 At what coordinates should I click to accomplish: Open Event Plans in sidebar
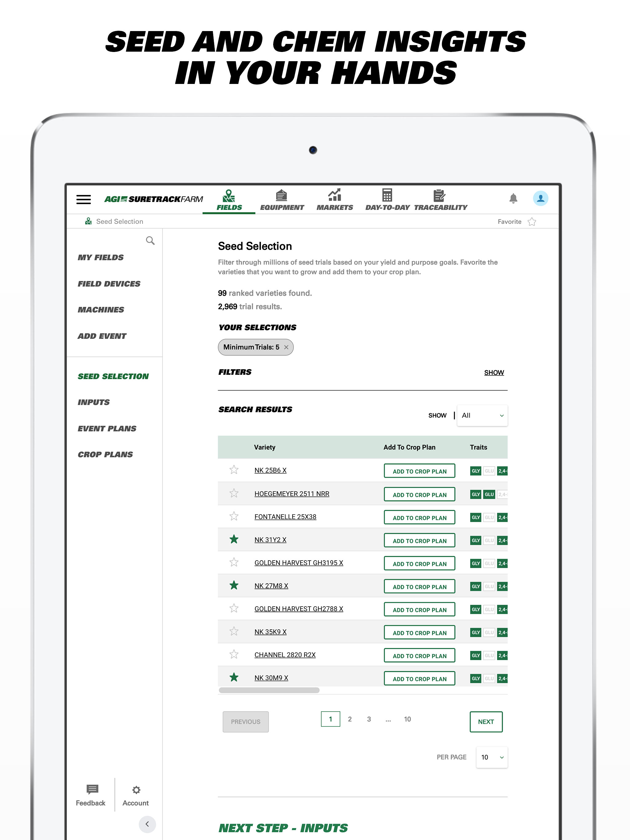[107, 428]
